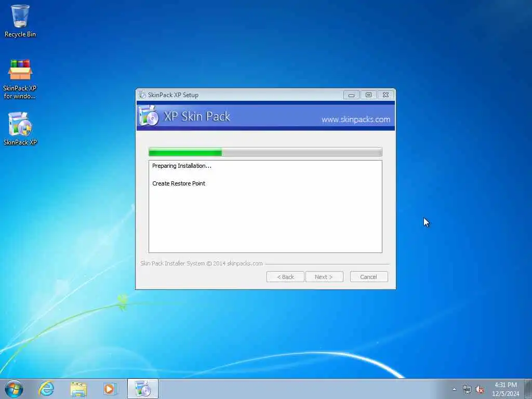Screen dimensions: 532x399
Task: Select the SkinPack XP installer desktop icon
Action: click(20, 129)
